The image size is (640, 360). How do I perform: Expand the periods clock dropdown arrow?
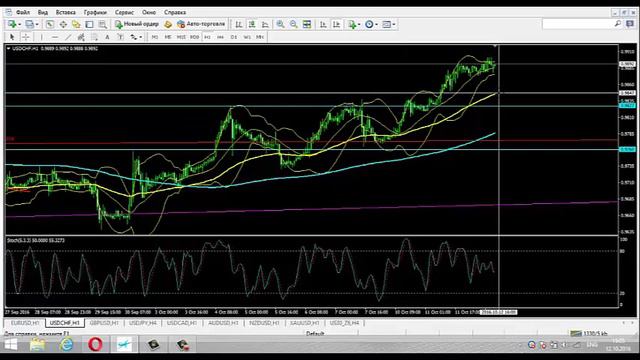pyautogui.click(x=376, y=24)
